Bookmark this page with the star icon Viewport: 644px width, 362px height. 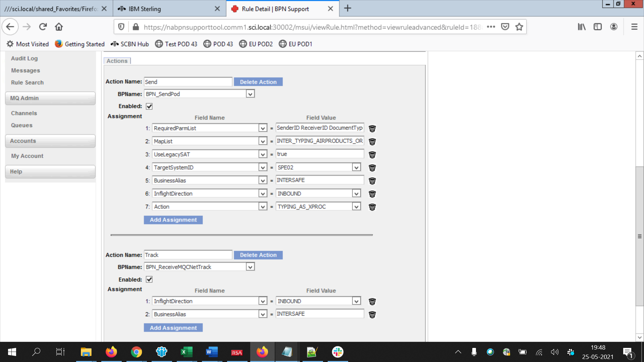coord(519,27)
